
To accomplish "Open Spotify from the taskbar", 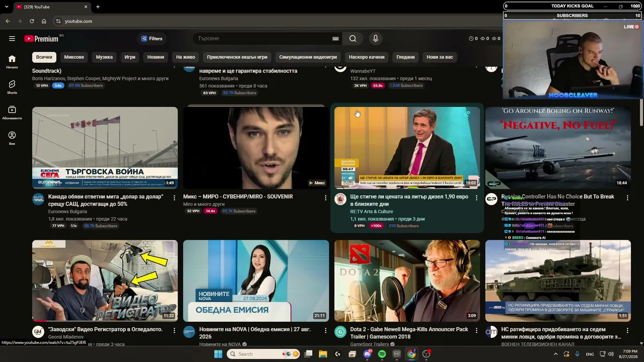I will coord(382,354).
